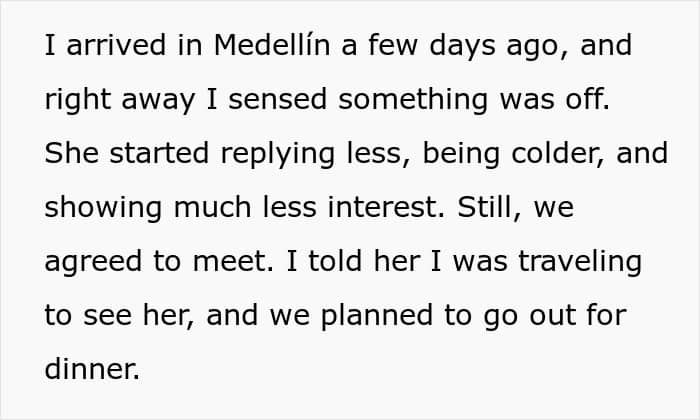This screenshot has width=700, height=420.
Task: Click the word "interest." in the text
Action: coord(394,208)
